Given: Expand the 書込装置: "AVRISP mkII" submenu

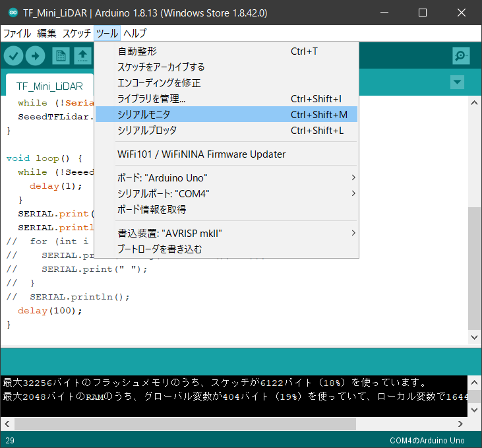Looking at the screenshot, I should [227, 233].
